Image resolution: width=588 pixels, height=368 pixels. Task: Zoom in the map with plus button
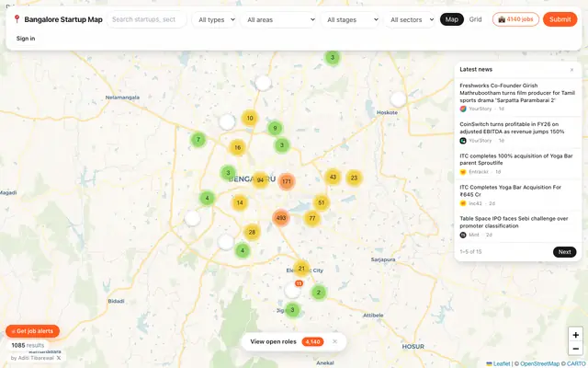tap(575, 335)
